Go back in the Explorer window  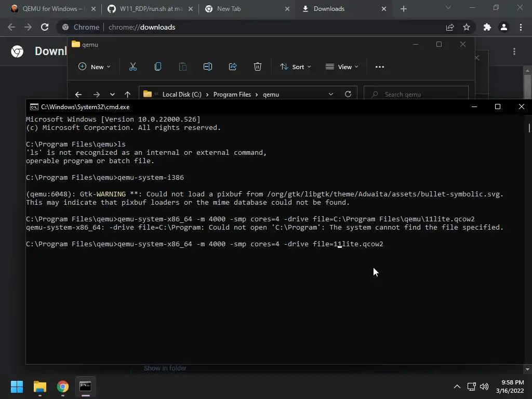pyautogui.click(x=78, y=95)
